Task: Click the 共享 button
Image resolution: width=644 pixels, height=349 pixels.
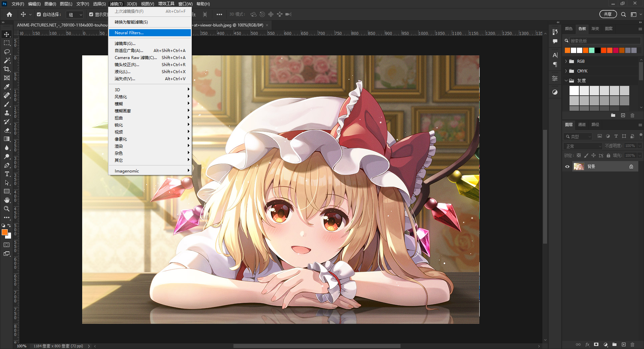Action: click(608, 14)
